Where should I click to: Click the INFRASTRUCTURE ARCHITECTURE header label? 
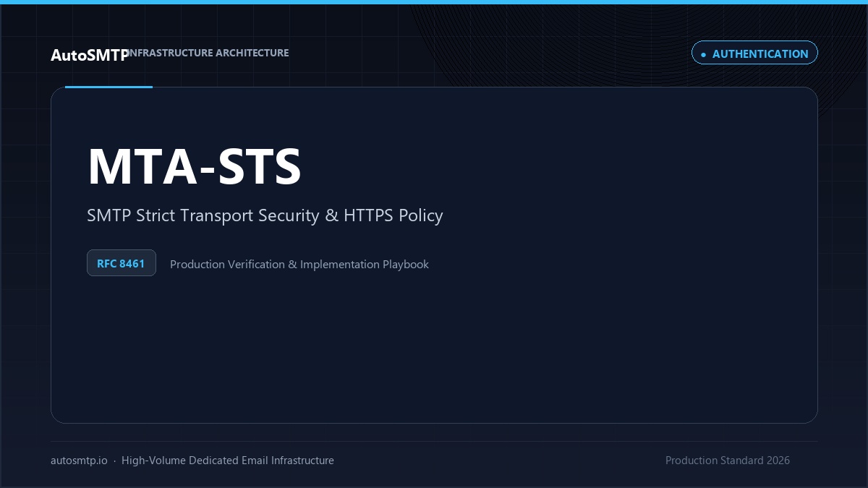tap(208, 53)
